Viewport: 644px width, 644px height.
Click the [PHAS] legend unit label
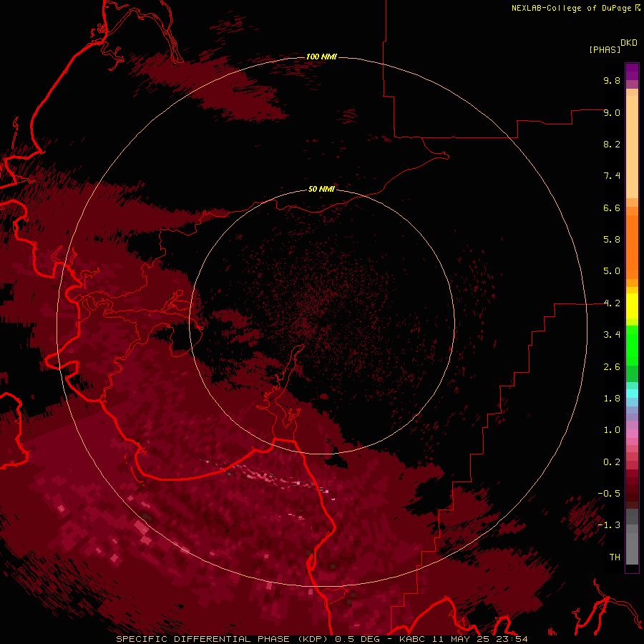point(605,49)
